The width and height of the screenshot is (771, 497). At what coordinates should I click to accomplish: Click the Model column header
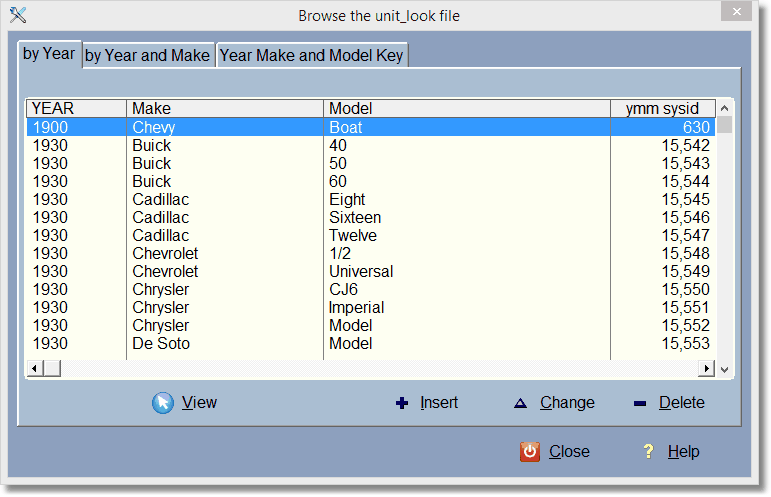(467, 108)
